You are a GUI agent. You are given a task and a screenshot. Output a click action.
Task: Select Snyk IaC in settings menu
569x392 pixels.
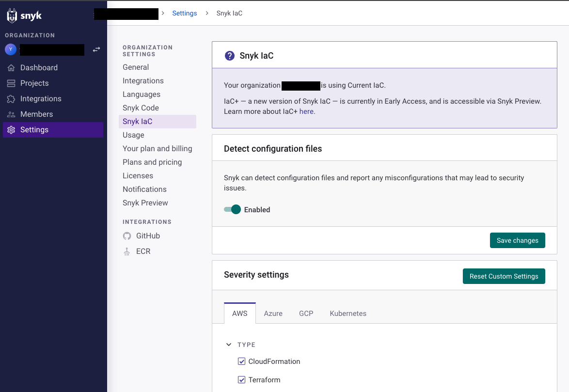pyautogui.click(x=158, y=122)
